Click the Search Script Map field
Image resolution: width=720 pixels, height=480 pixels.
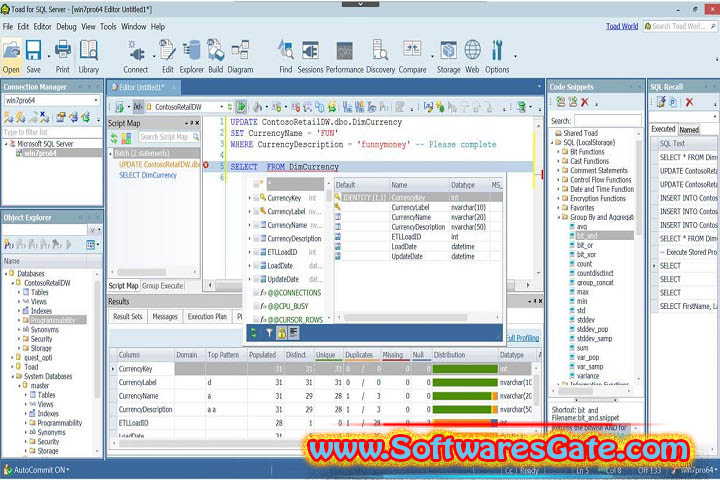click(169, 137)
